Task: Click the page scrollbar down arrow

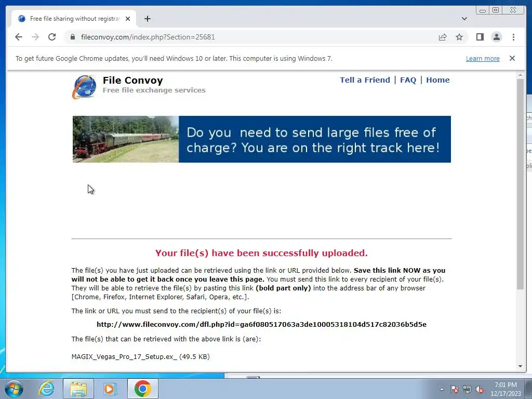Action: [x=520, y=366]
